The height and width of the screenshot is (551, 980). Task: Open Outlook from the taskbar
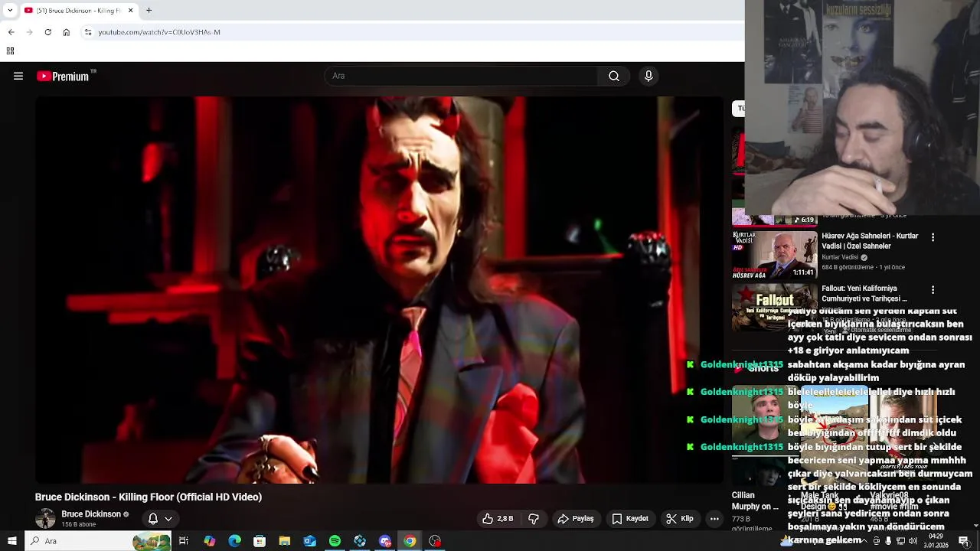[309, 541]
